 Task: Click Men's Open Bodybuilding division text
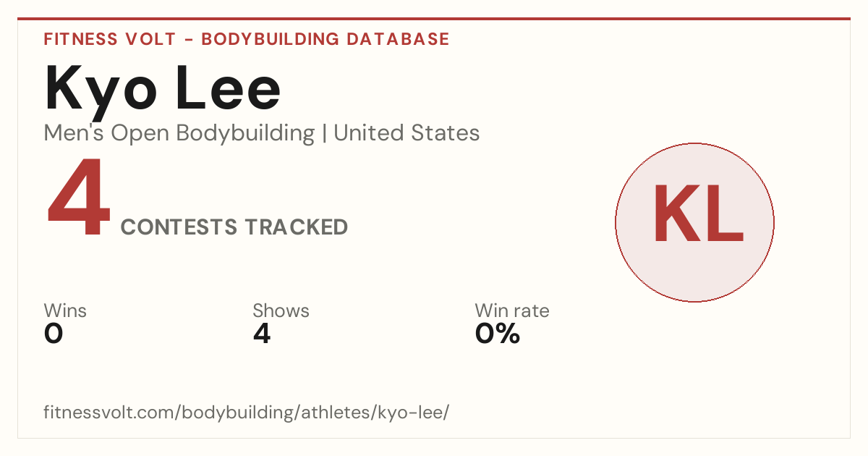pyautogui.click(x=179, y=133)
